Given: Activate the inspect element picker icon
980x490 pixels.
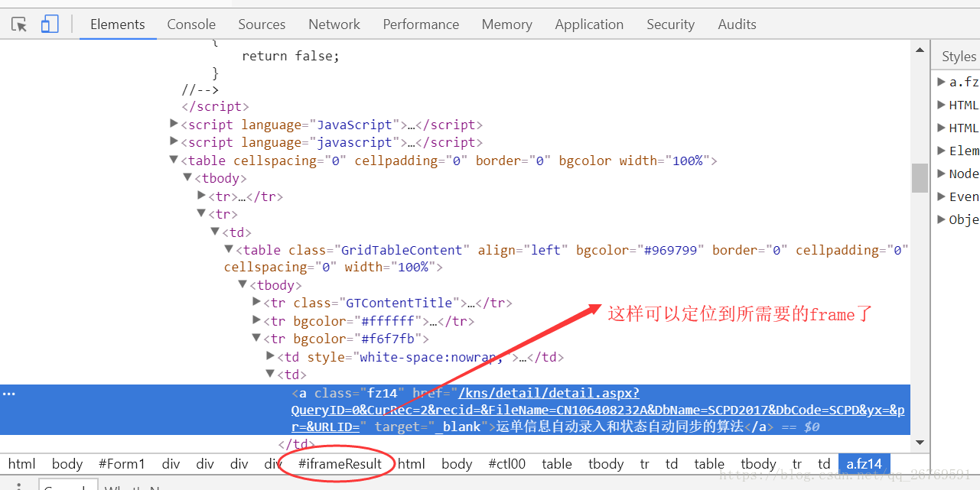Looking at the screenshot, I should [19, 24].
